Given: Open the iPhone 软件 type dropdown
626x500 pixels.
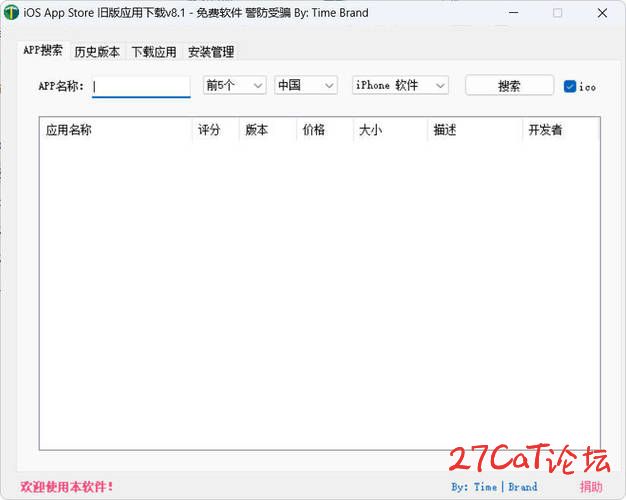Looking at the screenshot, I should 400,86.
